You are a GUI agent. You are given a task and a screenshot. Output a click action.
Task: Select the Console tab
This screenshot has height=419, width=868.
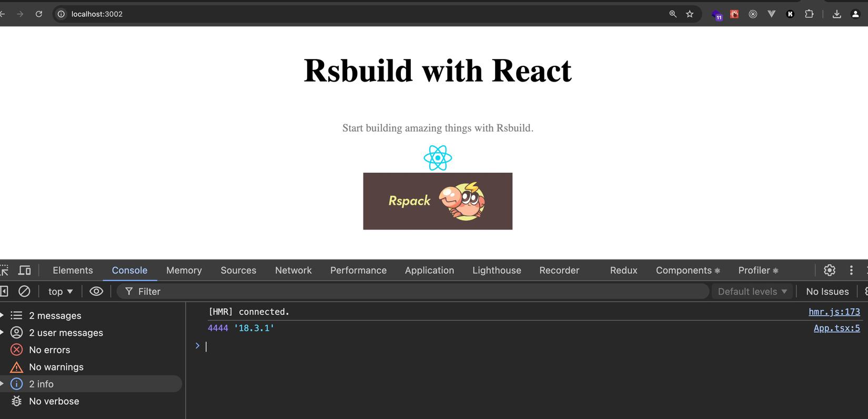point(129,270)
